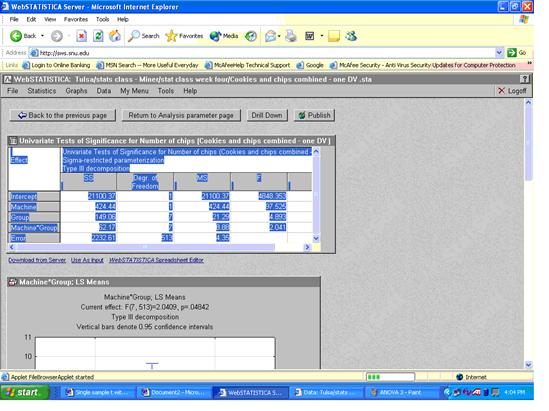Open the IE Home icon

(x=115, y=36)
